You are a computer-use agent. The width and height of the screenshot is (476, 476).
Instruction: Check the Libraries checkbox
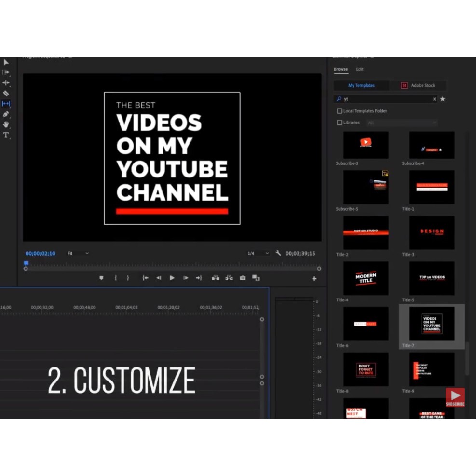(x=340, y=122)
